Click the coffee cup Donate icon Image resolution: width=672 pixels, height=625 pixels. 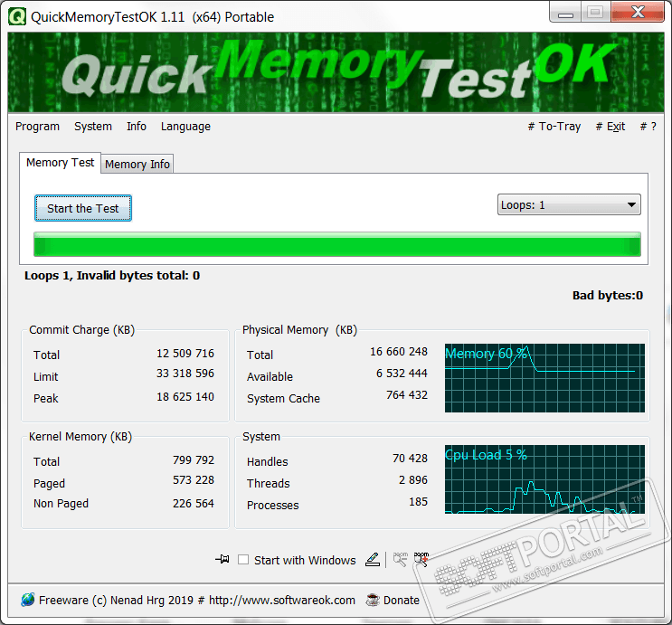click(x=373, y=600)
